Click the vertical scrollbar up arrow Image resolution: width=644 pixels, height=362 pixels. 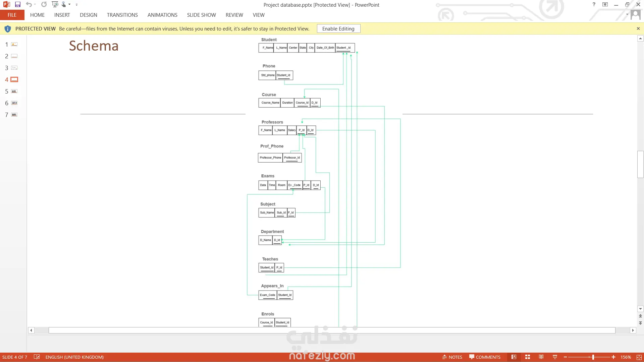(640, 39)
